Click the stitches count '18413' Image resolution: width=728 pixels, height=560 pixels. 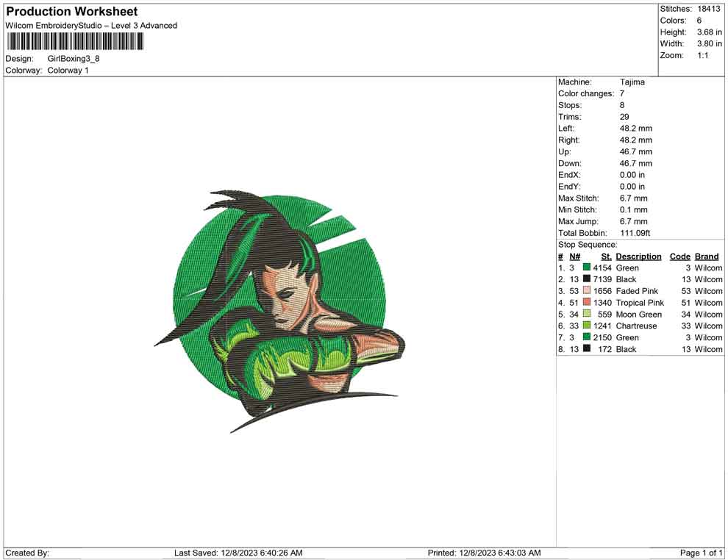point(708,9)
